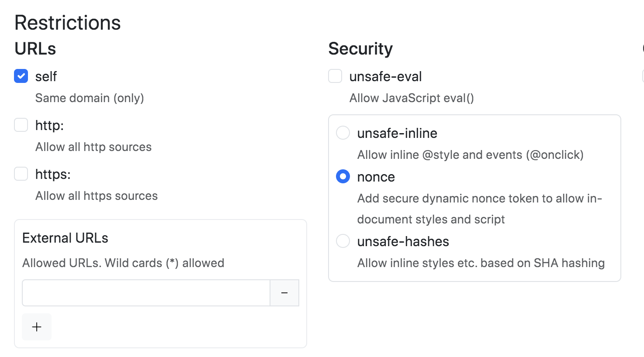Remove the external URL row with minus button
644x357 pixels.
284,293
